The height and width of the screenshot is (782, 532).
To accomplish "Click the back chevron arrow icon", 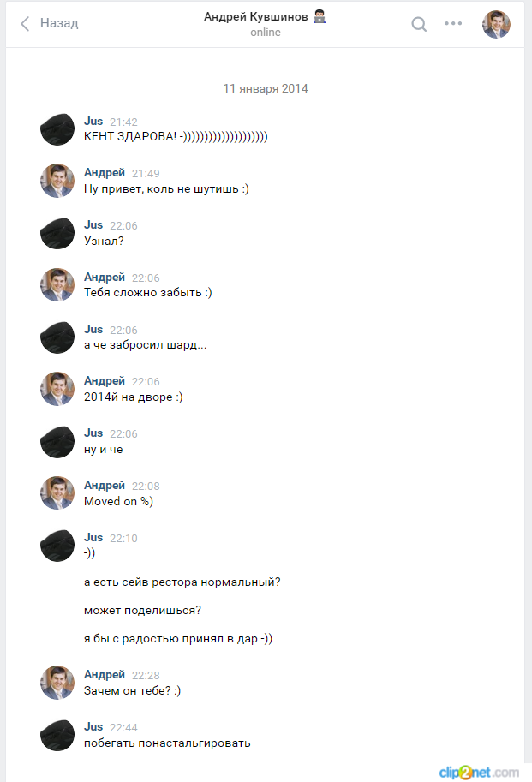I will [25, 24].
